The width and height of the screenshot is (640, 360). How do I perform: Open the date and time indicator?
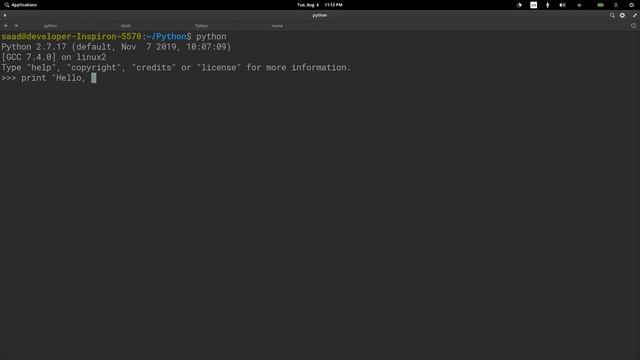pyautogui.click(x=320, y=5)
